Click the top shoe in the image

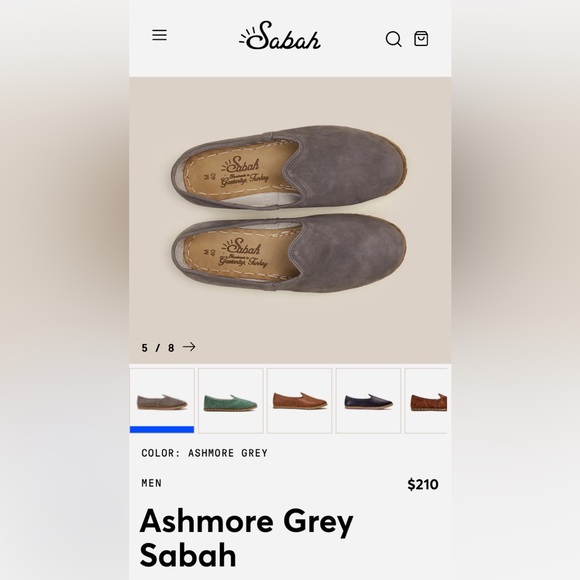289,168
